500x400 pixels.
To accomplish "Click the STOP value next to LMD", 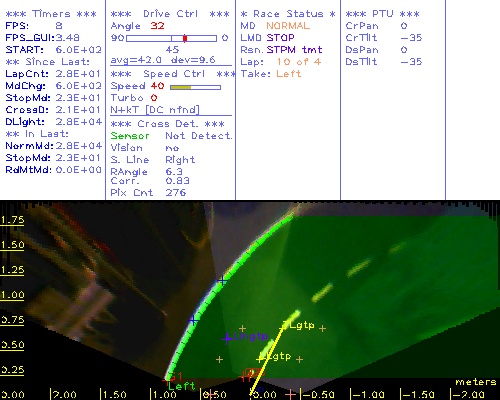I will 280,38.
